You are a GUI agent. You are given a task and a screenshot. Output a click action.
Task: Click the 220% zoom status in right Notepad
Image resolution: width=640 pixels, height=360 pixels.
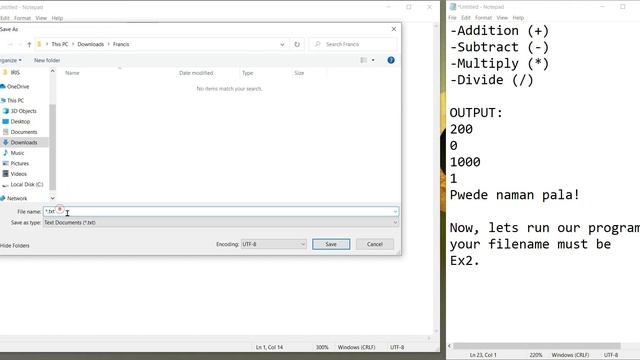pyautogui.click(x=536, y=355)
